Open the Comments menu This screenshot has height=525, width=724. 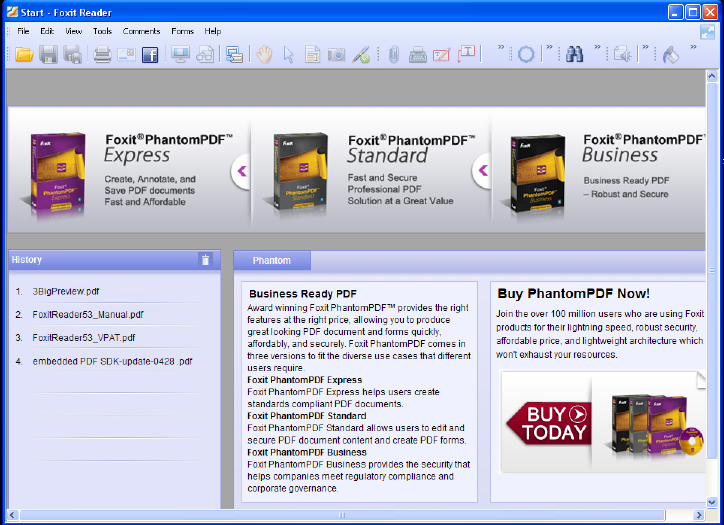[x=141, y=31]
